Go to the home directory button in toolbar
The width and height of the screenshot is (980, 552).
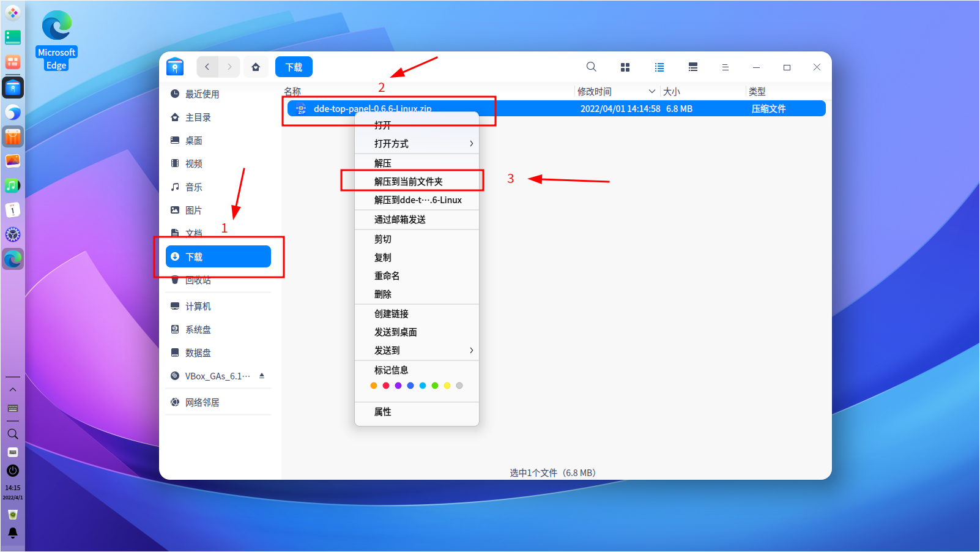click(x=256, y=67)
